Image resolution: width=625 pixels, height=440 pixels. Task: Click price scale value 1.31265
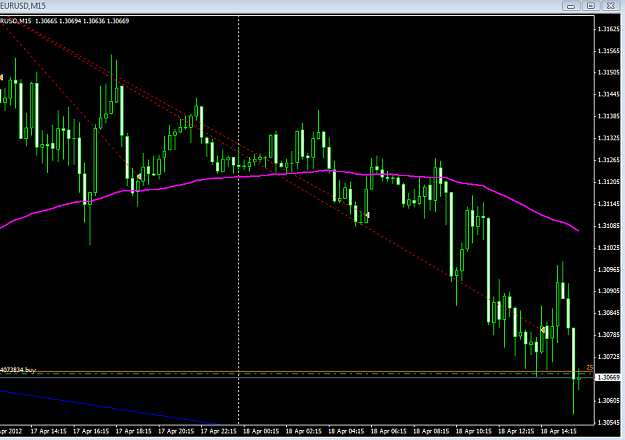[609, 160]
